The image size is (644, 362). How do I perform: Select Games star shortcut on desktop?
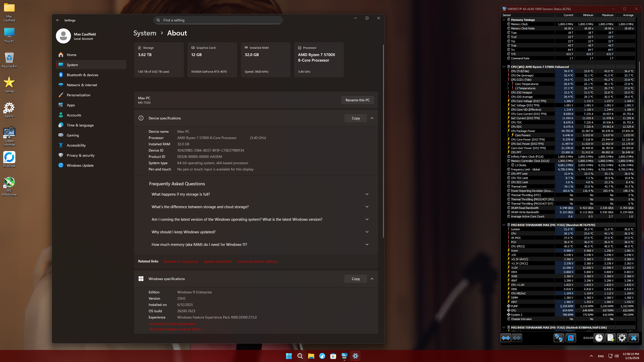[x=9, y=85]
